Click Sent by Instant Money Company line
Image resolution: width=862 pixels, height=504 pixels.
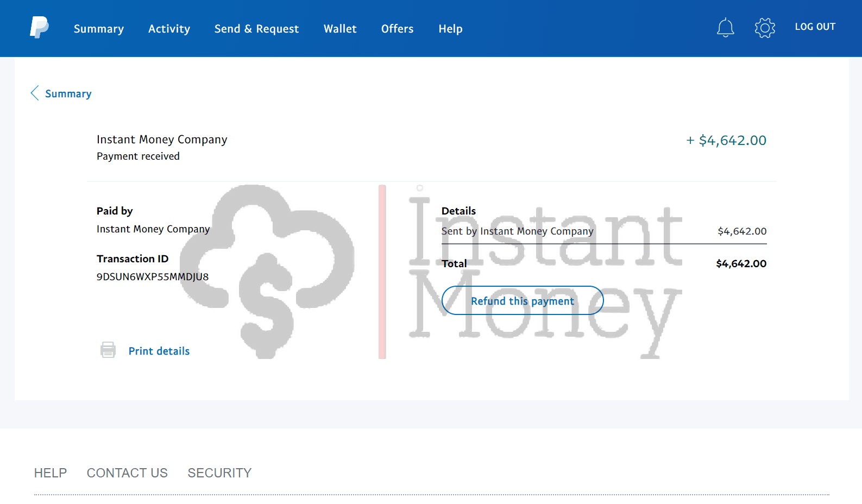517,231
